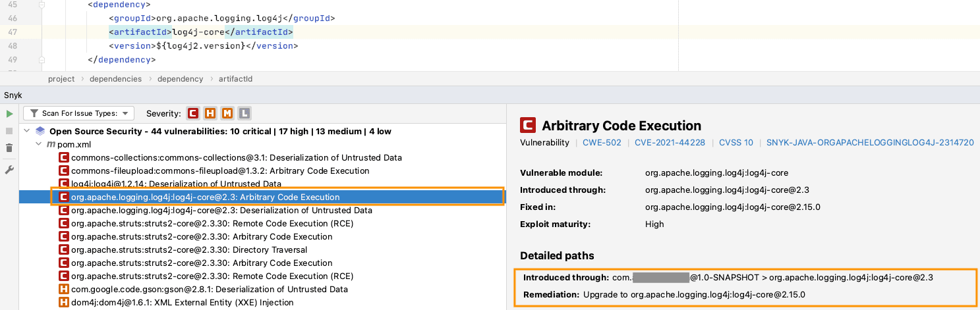
Task: Select commons-fileupload@1.3.2 Arbitrary Code Execution
Action: [x=220, y=170]
